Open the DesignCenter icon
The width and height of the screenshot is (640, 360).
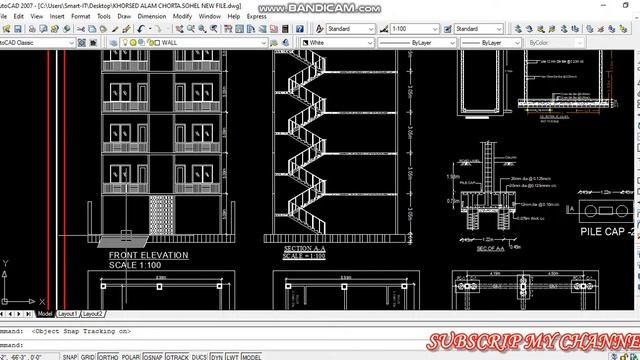coord(240,29)
